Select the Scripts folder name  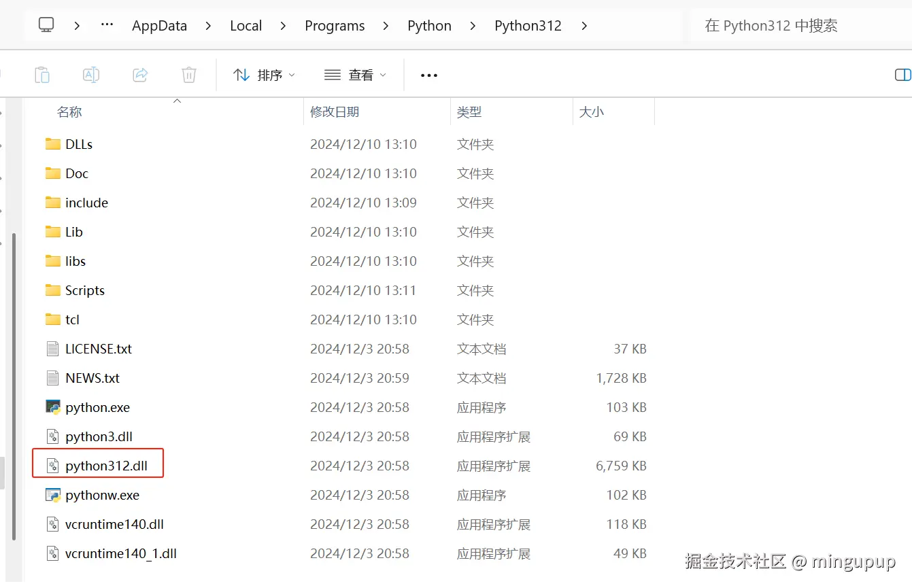click(85, 290)
